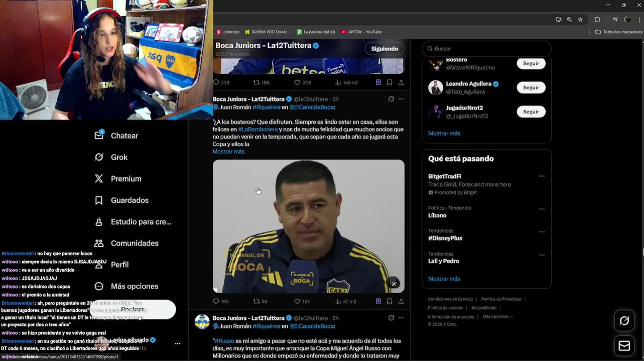
Task: Open more options for Líbano trend
Action: click(542, 209)
